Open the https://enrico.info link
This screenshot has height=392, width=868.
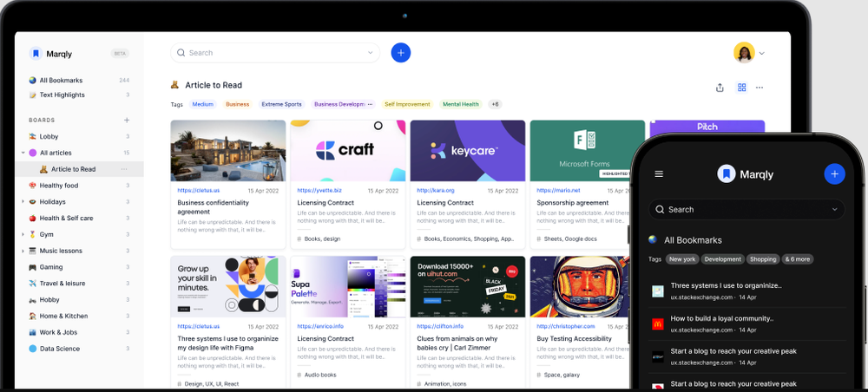coord(320,326)
